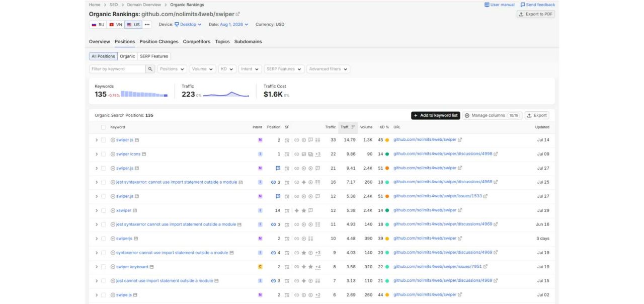Tick the checkbox for swiper keyboard row
The image size is (644, 304).
pos(104,267)
